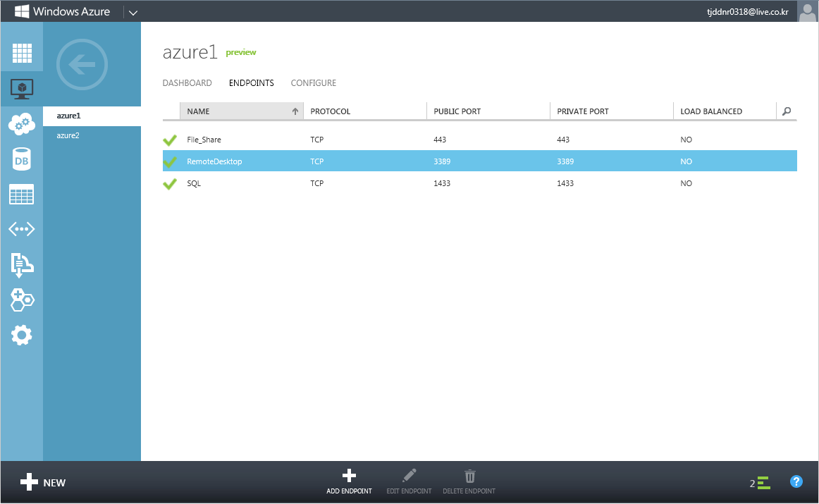Show the notifications count indicator
Screen dimensions: 819x504
click(x=760, y=483)
